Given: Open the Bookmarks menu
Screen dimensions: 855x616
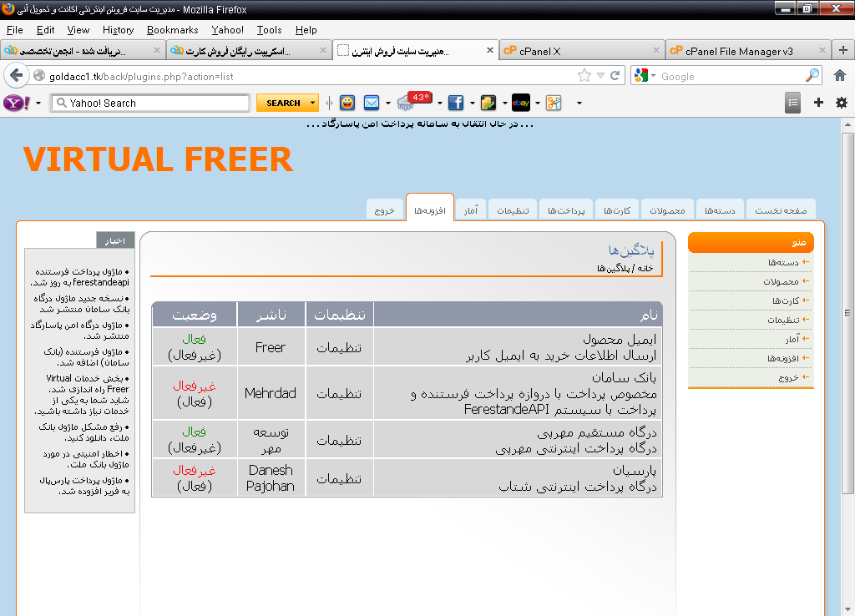Looking at the screenshot, I should (172, 30).
